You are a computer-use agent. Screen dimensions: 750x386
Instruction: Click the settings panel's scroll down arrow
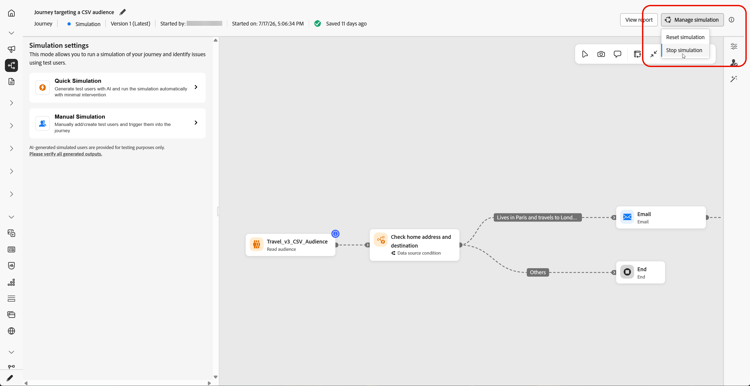215,377
